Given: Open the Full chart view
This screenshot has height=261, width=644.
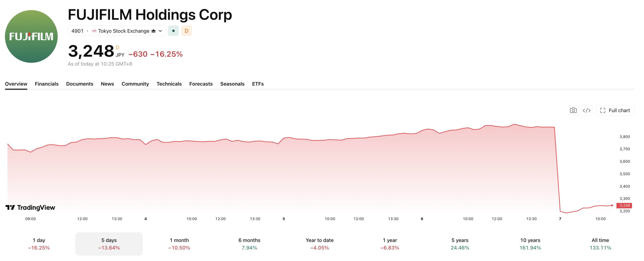Looking at the screenshot, I should [x=615, y=110].
